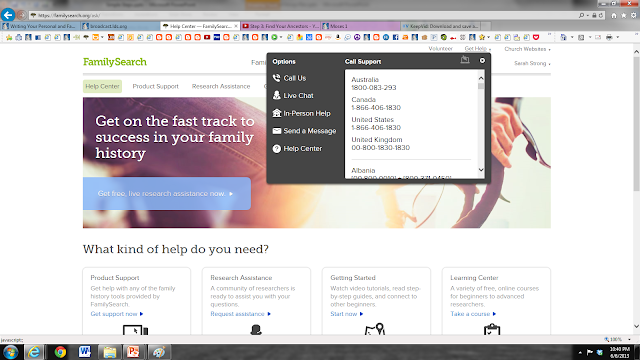Open the Print options dropdown arrow
The width and height of the screenshot is (640, 360).
click(618, 37)
